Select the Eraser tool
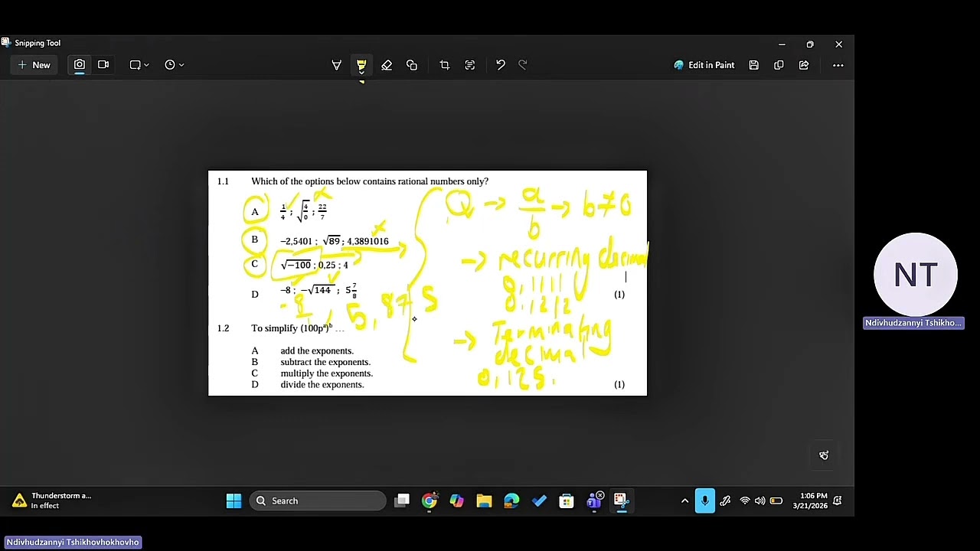 [387, 65]
